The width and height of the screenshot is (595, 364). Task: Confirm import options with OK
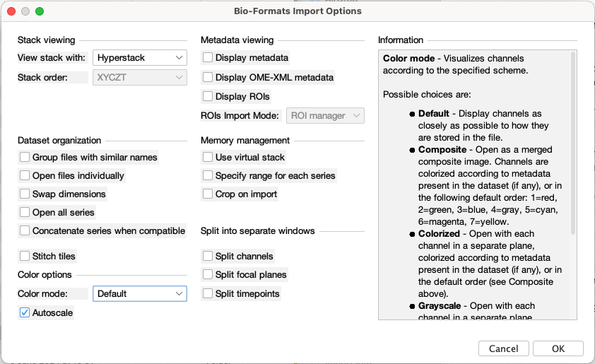558,348
